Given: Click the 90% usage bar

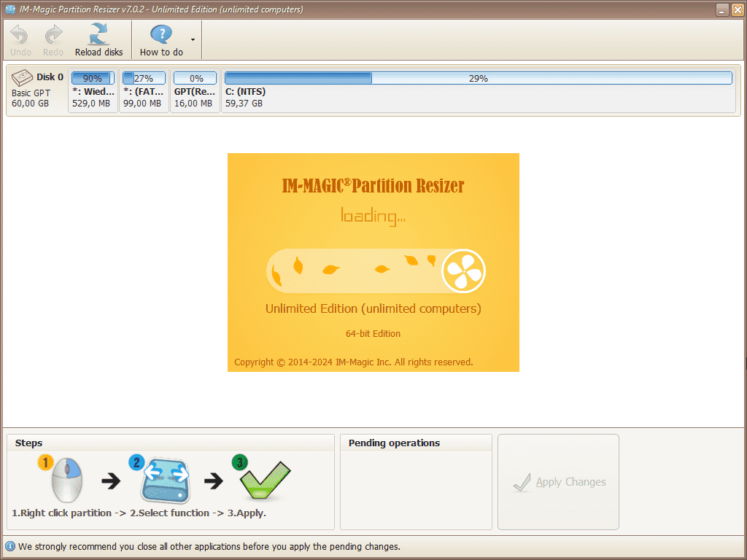Looking at the screenshot, I should pos(93,78).
